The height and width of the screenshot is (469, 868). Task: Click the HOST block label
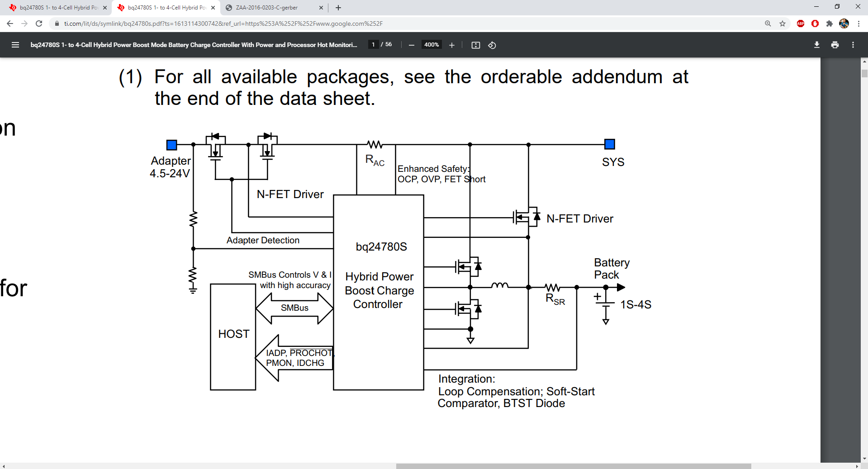(234, 334)
